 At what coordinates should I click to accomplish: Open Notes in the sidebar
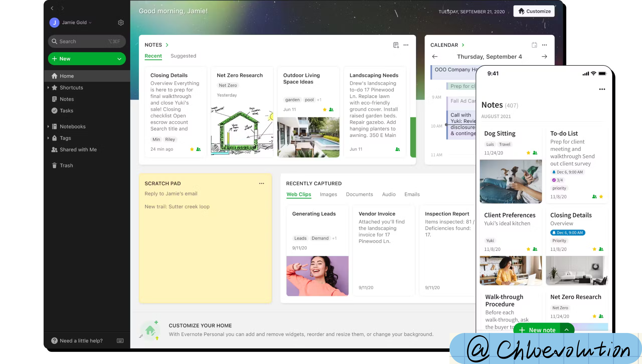[66, 99]
